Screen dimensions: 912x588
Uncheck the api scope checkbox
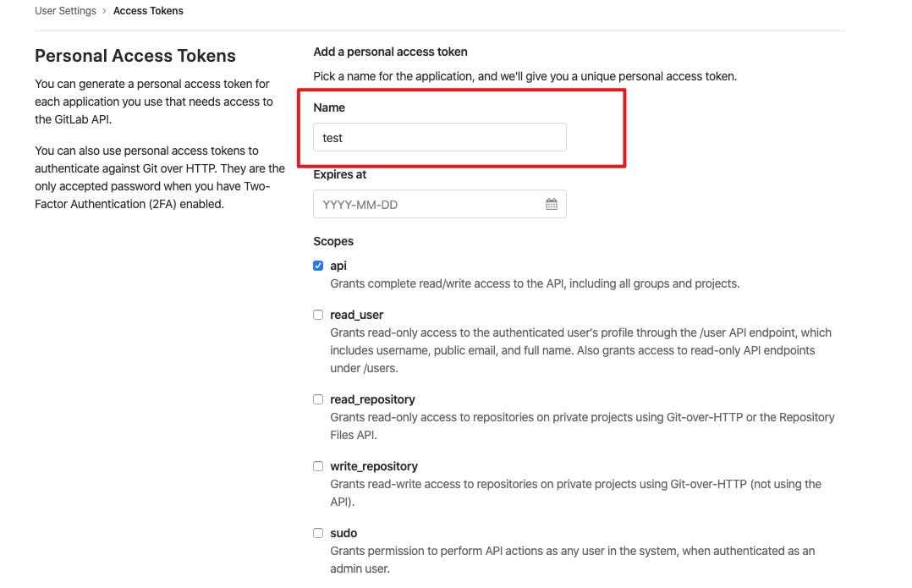(x=318, y=266)
